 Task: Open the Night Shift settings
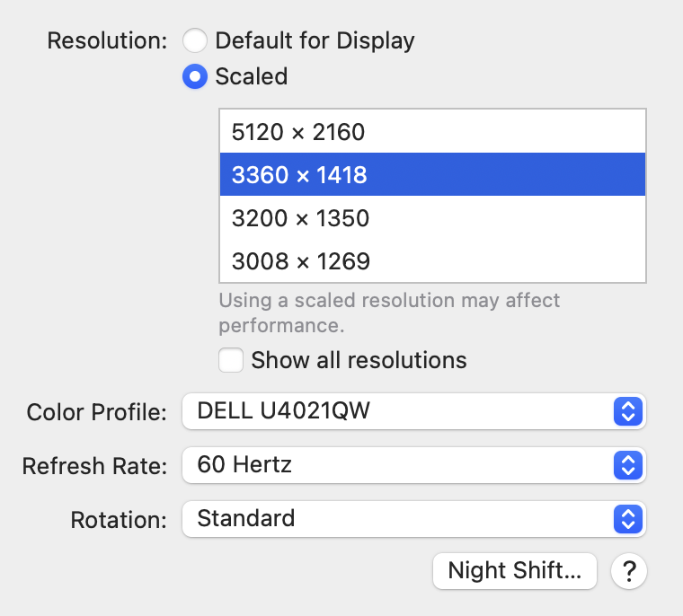(x=515, y=570)
